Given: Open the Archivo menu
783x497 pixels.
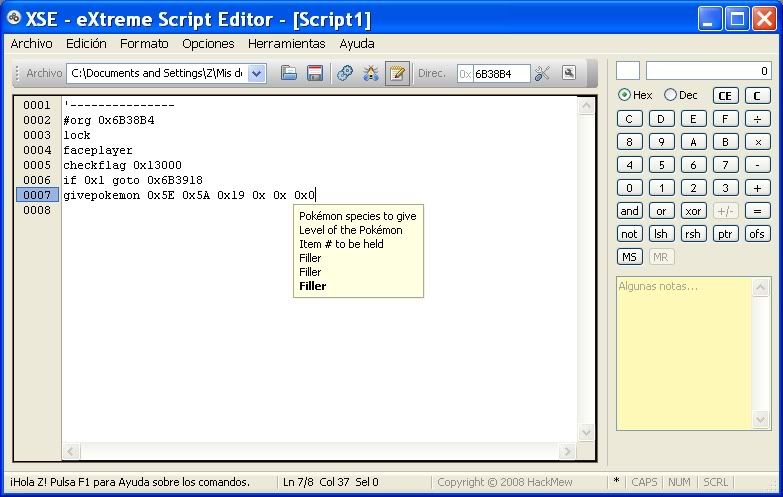Looking at the screenshot, I should point(31,44).
